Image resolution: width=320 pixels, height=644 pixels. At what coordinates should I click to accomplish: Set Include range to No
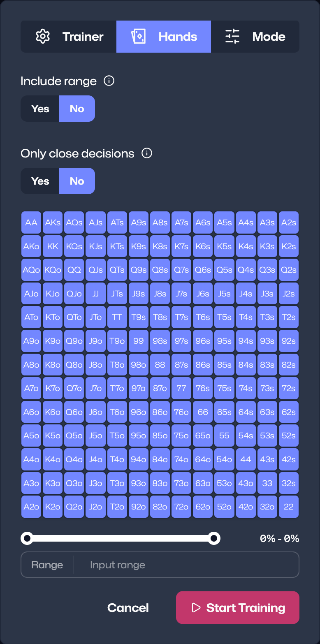coord(77,109)
